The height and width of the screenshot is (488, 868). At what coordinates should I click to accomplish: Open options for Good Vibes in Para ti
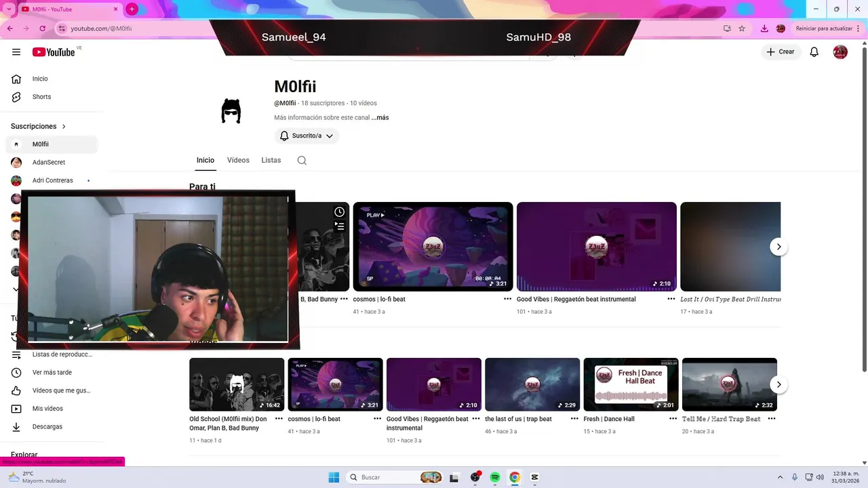click(671, 299)
